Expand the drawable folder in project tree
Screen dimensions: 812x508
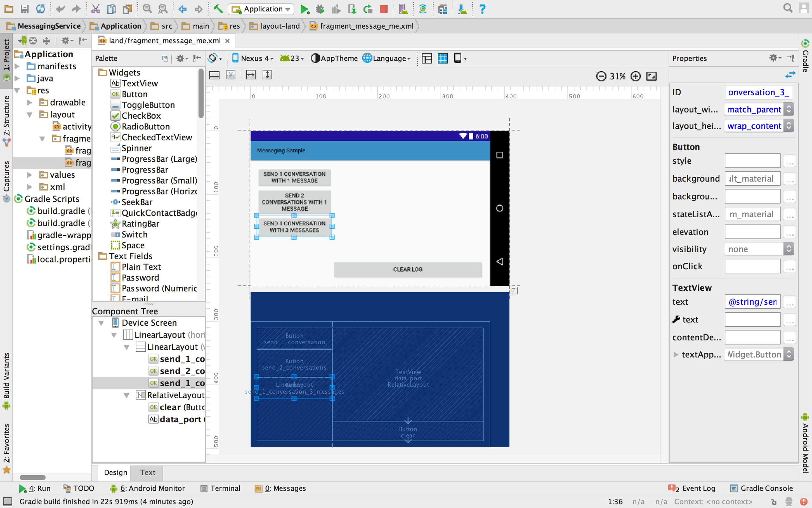pos(30,103)
